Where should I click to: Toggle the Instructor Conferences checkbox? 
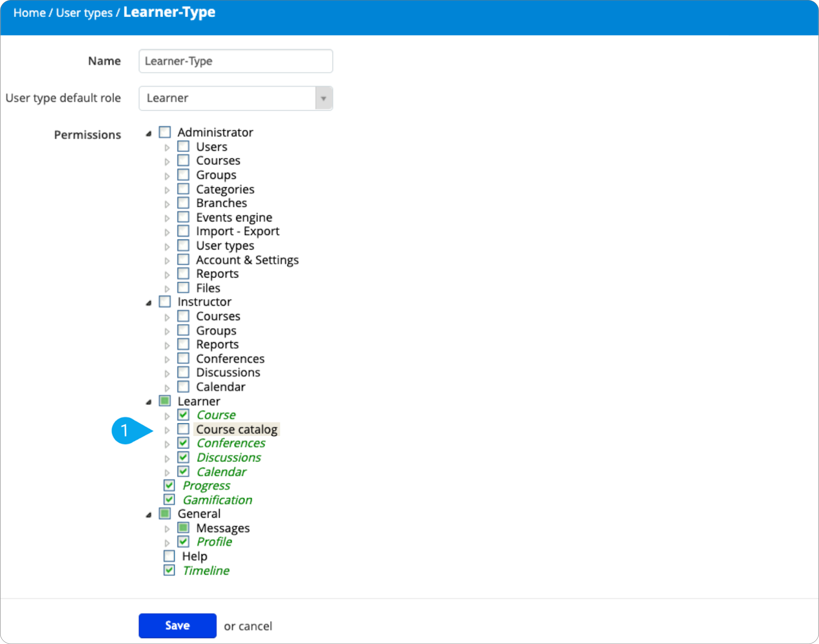pyautogui.click(x=183, y=358)
